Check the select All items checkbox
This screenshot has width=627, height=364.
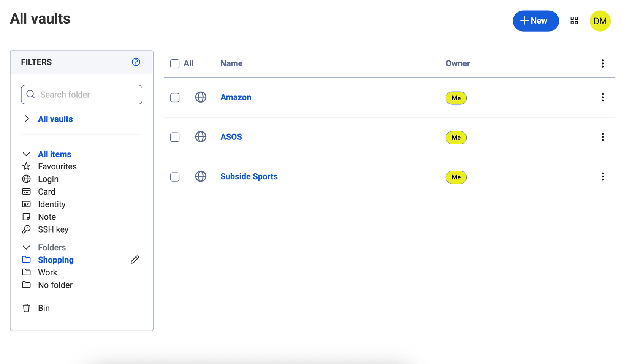[x=175, y=64]
